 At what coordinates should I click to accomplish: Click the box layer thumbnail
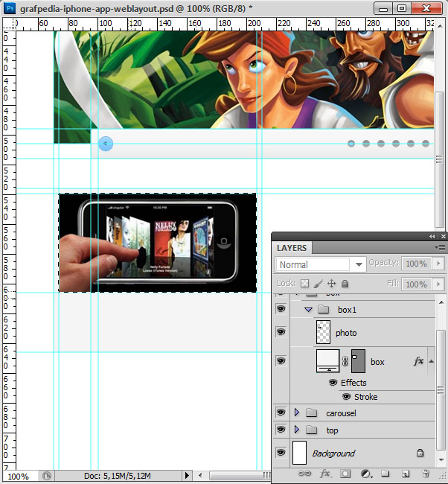(327, 360)
